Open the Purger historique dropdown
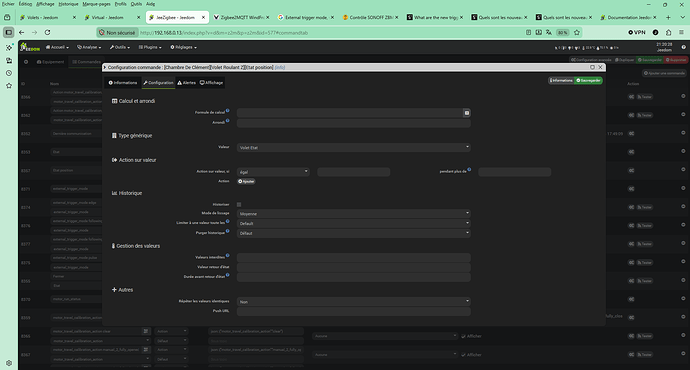 354,233
